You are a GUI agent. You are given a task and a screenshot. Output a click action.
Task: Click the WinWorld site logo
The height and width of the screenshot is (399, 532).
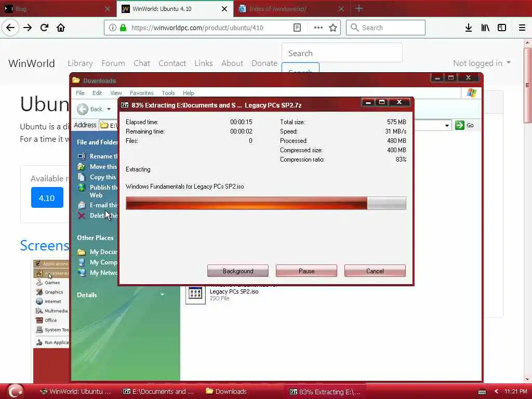point(32,63)
